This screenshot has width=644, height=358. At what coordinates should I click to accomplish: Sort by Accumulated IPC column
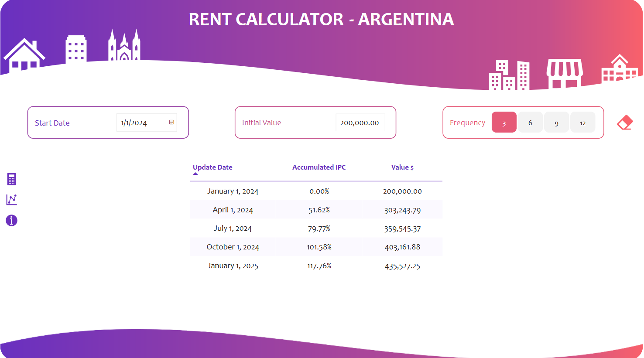click(x=319, y=167)
